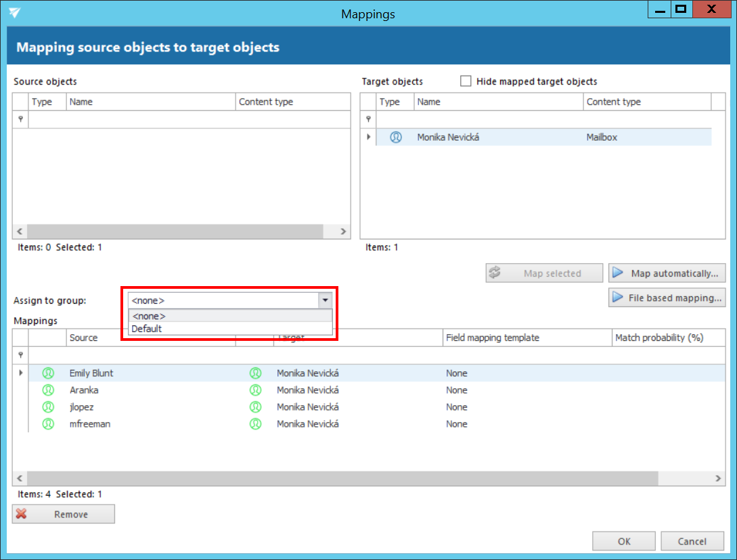Screen dimensions: 737x560
Task: Remove the selected mapping
Action: (64, 514)
